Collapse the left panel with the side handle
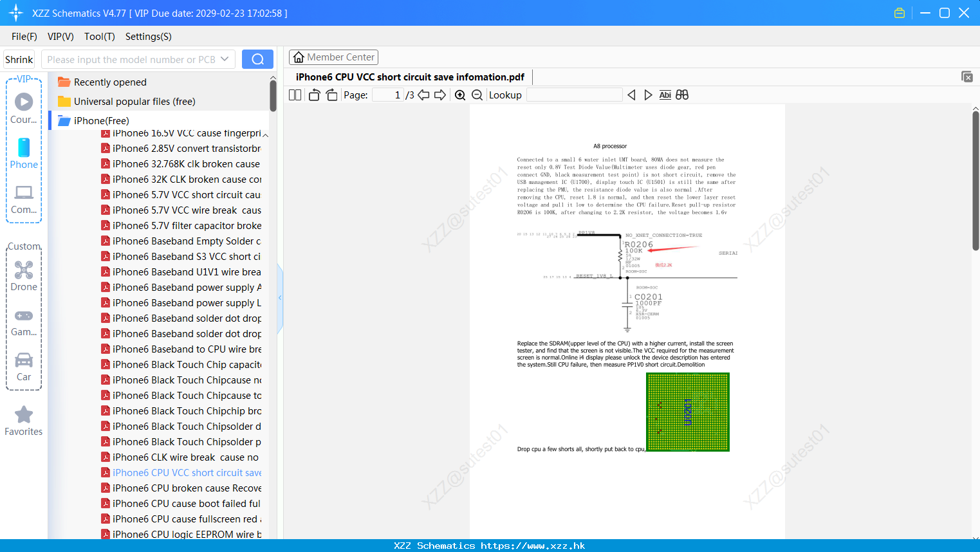Screen dimensions: 980x552 pyautogui.click(x=280, y=298)
